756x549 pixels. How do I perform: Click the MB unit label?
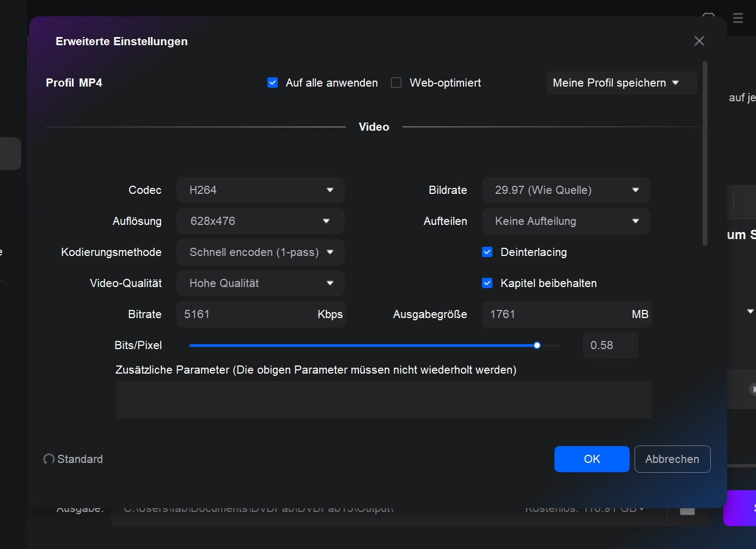pos(640,314)
